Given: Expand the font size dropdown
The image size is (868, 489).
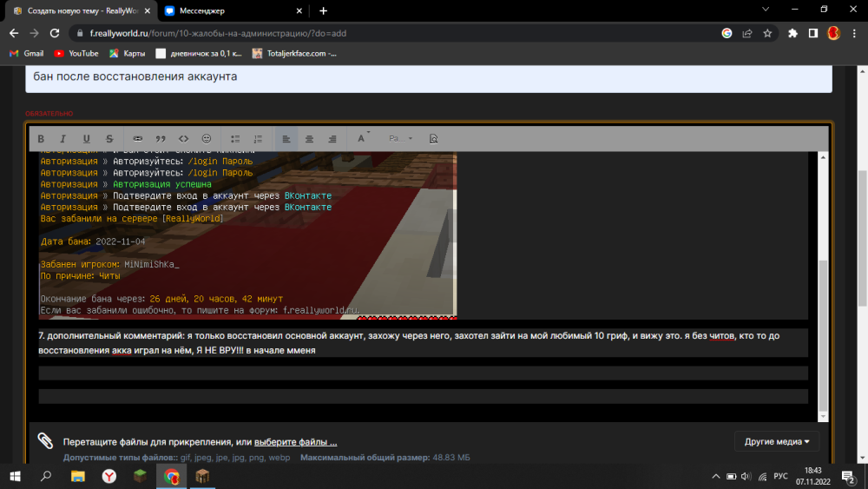Looking at the screenshot, I should pos(401,138).
